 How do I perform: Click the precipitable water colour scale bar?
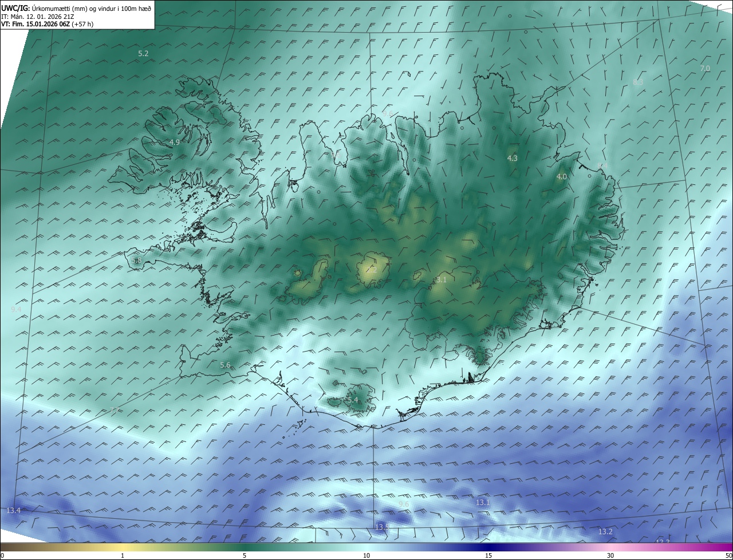366,547
